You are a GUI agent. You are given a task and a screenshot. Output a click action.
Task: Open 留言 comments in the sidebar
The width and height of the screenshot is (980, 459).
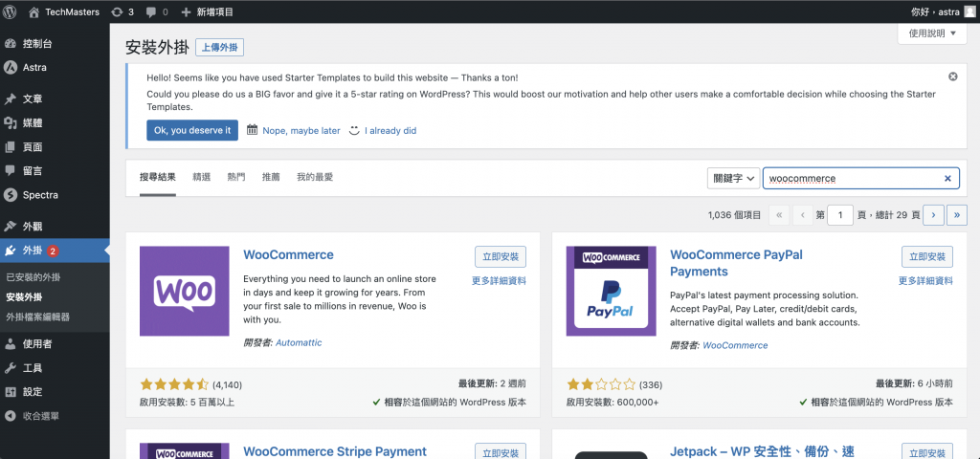[x=55, y=170]
